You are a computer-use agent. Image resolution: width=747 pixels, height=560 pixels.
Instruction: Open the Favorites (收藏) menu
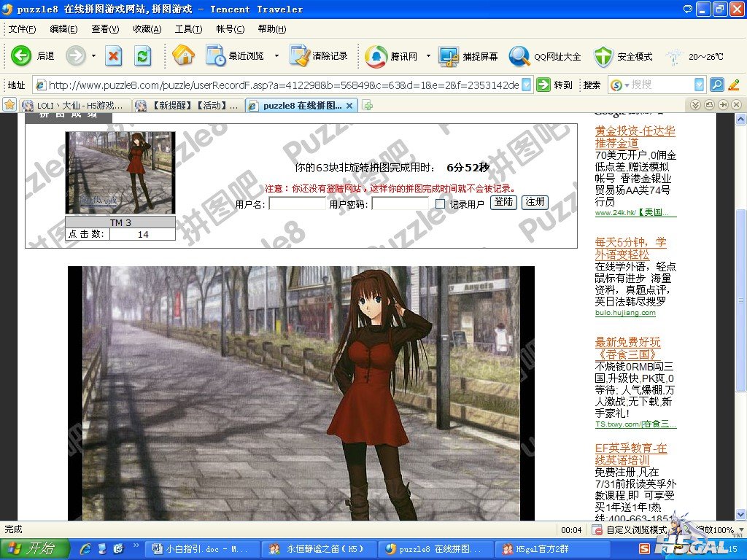147,29
